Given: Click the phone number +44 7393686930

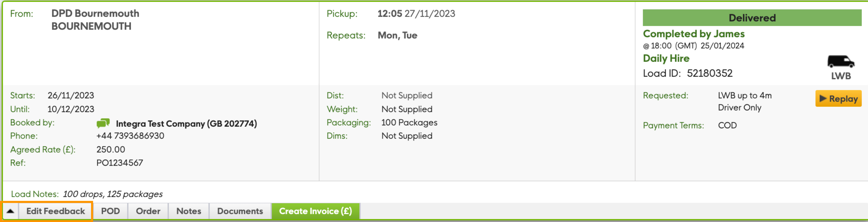Looking at the screenshot, I should click(x=130, y=136).
